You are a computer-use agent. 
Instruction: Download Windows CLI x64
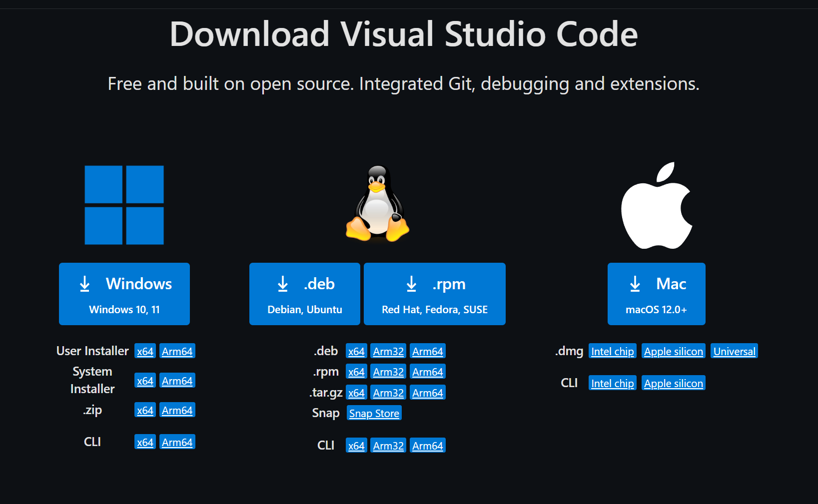[x=145, y=442]
